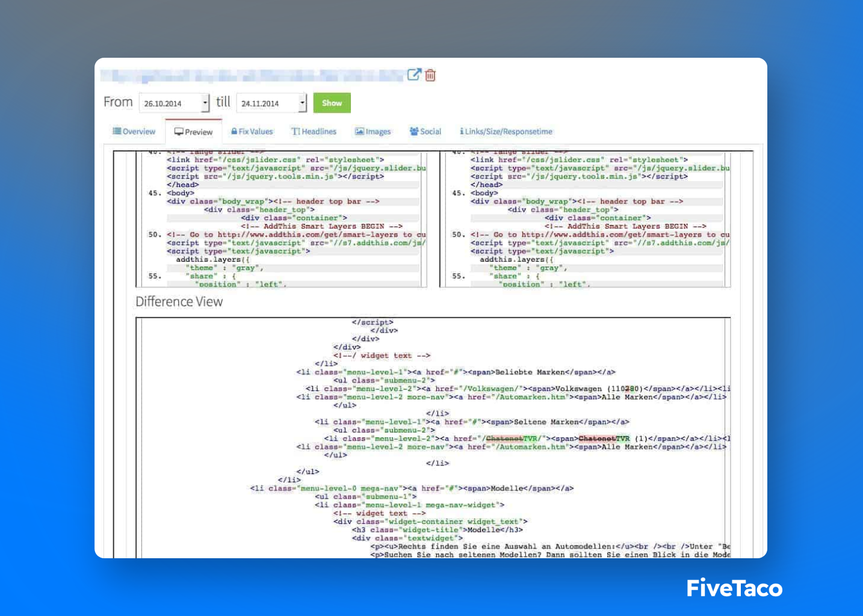
Task: Click the "<body>" line 45 in left pane
Action: click(181, 193)
